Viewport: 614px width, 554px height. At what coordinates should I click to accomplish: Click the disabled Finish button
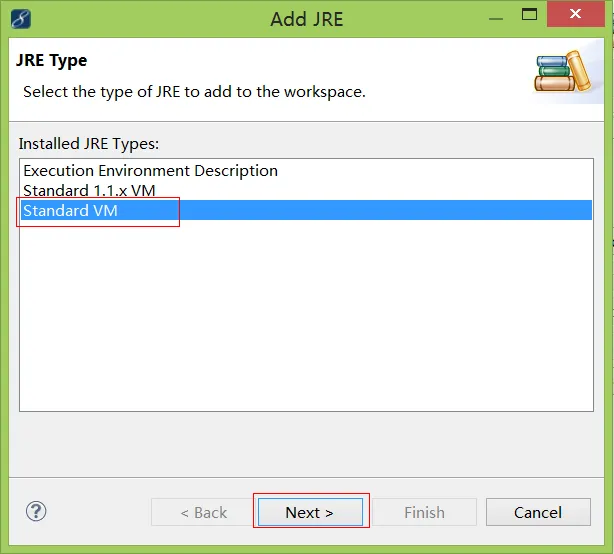424,512
